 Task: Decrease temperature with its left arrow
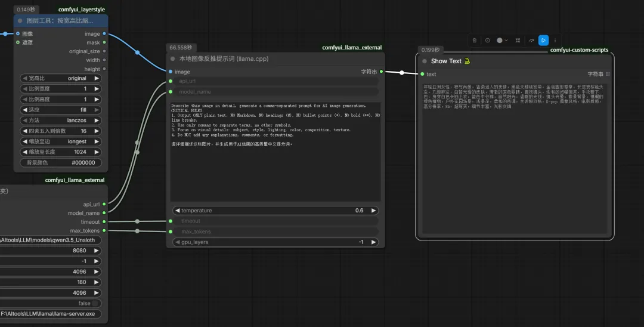click(x=178, y=210)
